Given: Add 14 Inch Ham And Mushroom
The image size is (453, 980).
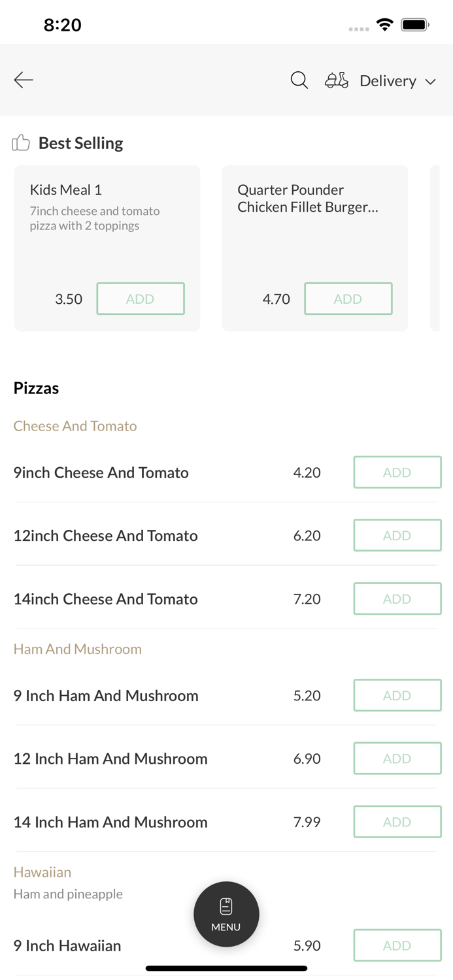Looking at the screenshot, I should (x=397, y=822).
